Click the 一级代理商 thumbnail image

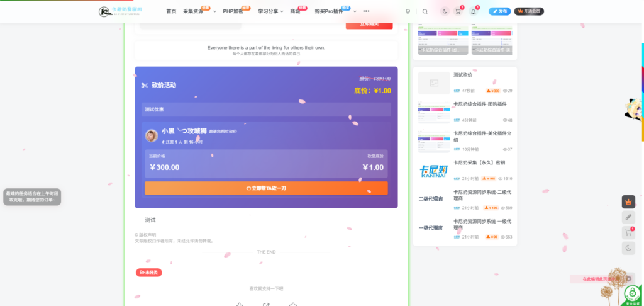click(434, 229)
